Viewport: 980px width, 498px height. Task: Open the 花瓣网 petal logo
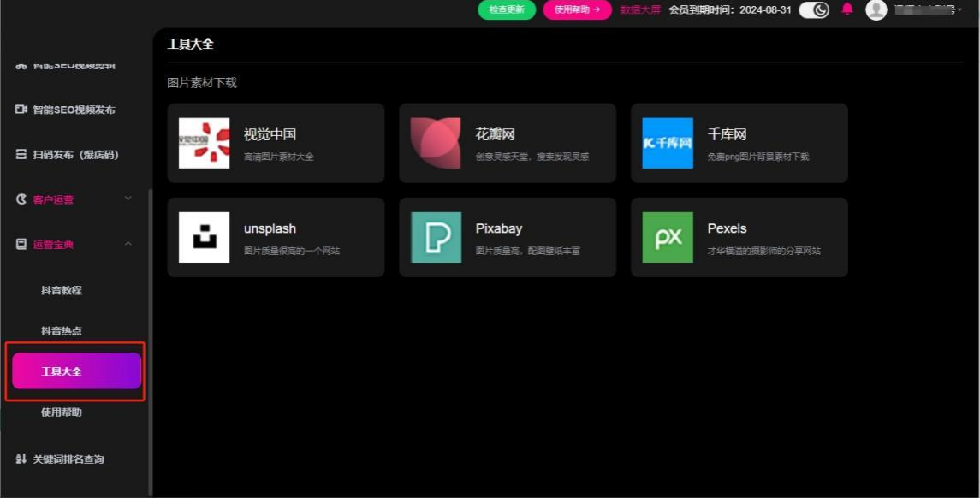436,143
